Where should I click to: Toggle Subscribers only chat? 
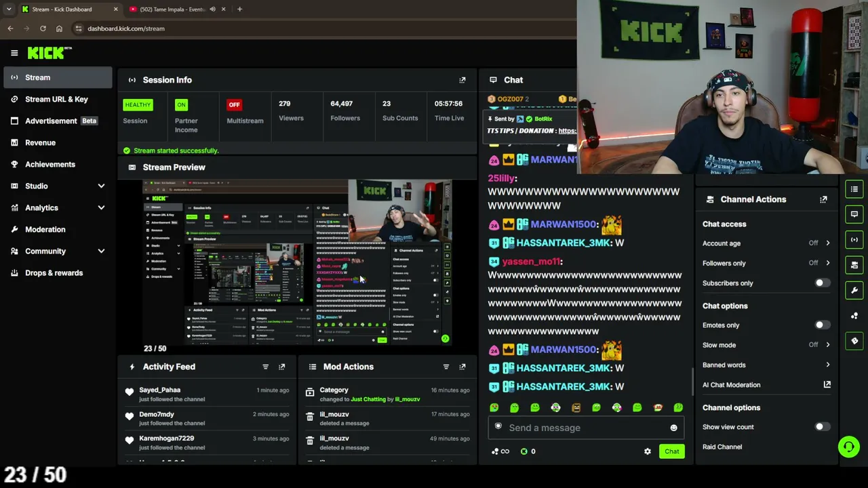(x=822, y=283)
